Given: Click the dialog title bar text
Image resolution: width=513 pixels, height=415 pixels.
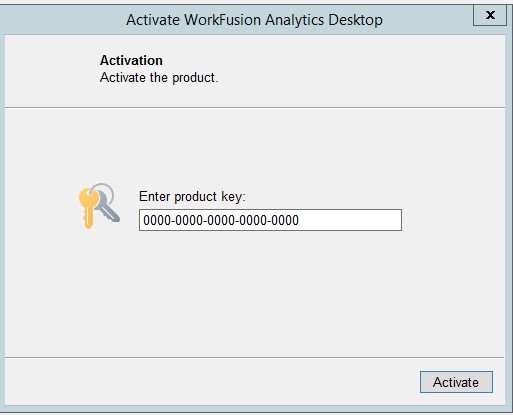Looking at the screenshot, I should click(254, 20).
